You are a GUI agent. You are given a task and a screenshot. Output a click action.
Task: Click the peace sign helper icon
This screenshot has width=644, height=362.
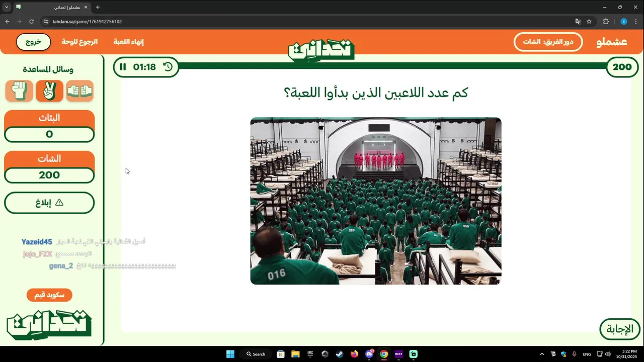pyautogui.click(x=49, y=91)
